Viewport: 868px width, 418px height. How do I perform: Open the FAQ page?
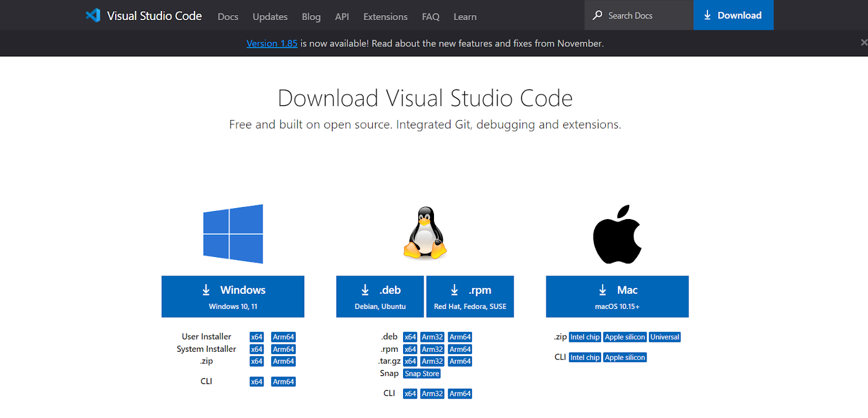tap(431, 17)
